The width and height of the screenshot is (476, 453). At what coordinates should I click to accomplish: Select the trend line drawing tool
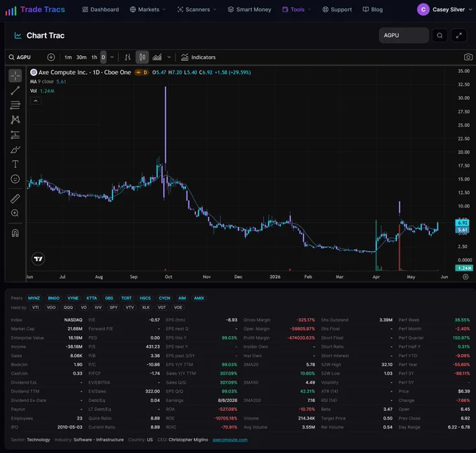pyautogui.click(x=15, y=90)
